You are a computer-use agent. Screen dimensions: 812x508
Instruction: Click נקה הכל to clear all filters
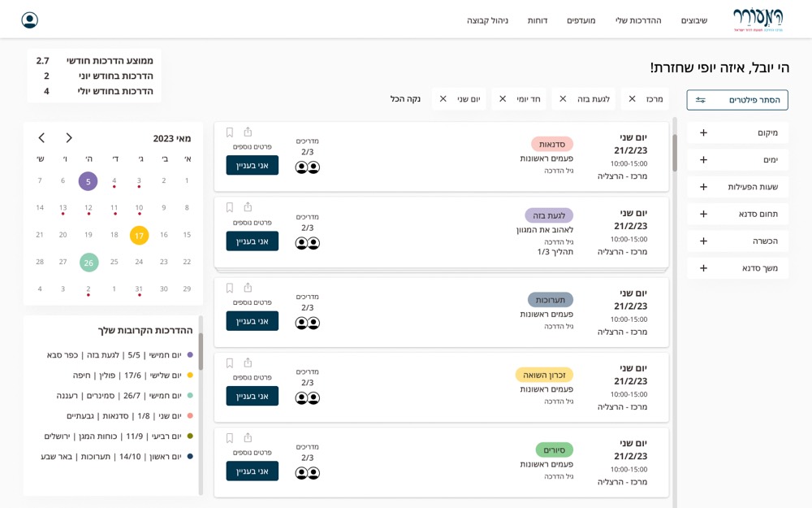405,99
